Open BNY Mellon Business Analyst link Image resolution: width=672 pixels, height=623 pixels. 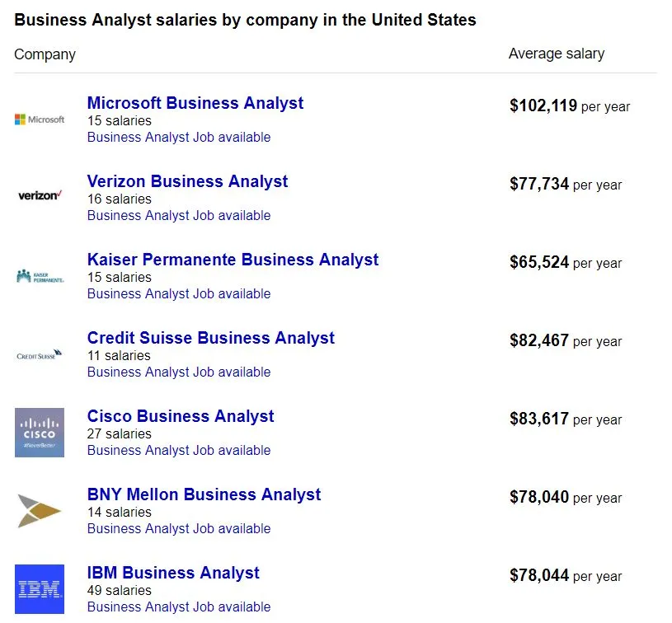pos(204,494)
